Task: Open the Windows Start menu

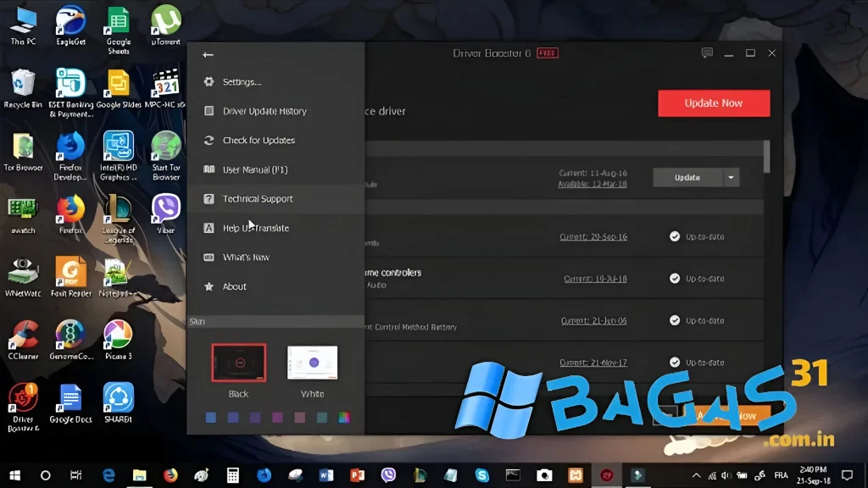Action: pos(15,475)
